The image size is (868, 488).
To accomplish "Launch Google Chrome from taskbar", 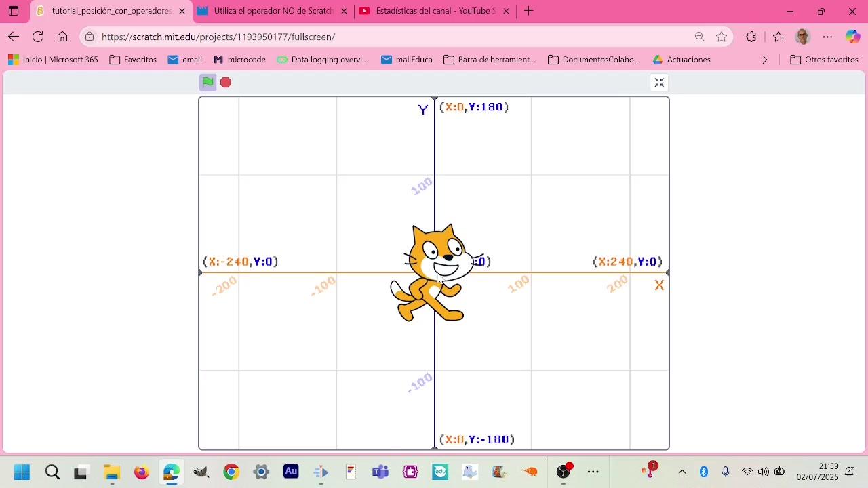I will click(231, 472).
